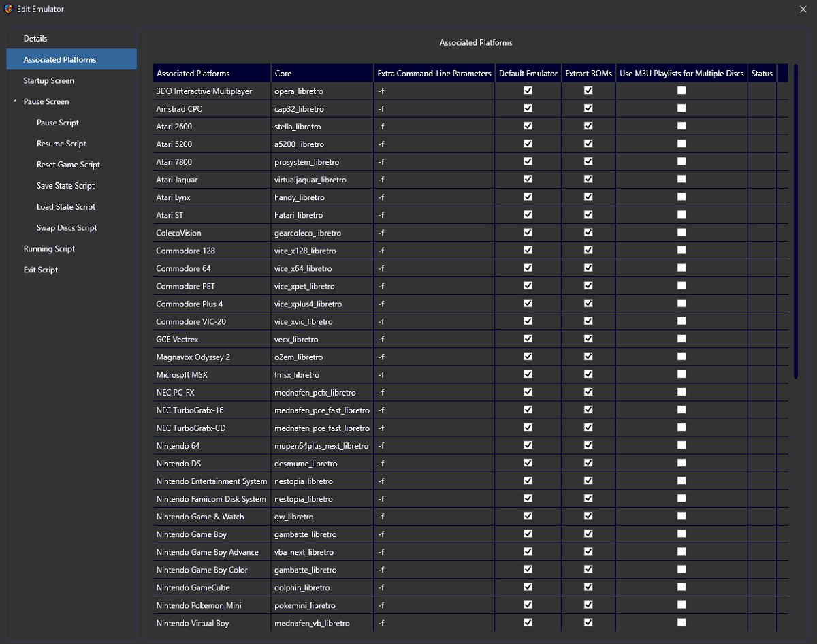
Task: Select the Commodore VIC-20 platform cell
Action: (212, 321)
